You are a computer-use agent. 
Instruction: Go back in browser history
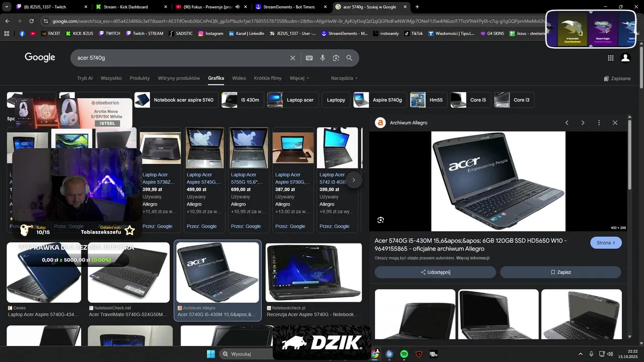(8, 21)
